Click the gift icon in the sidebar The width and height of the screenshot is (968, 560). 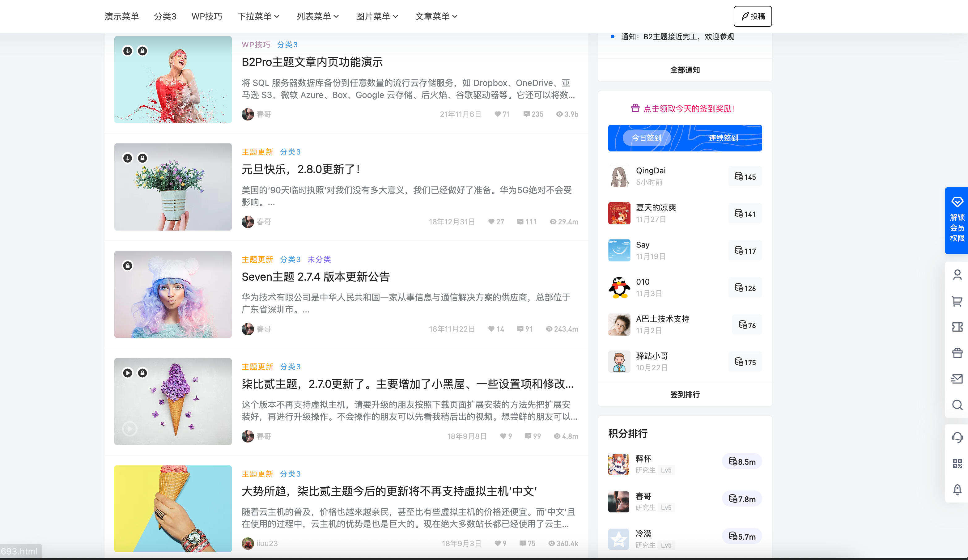pyautogui.click(x=957, y=352)
